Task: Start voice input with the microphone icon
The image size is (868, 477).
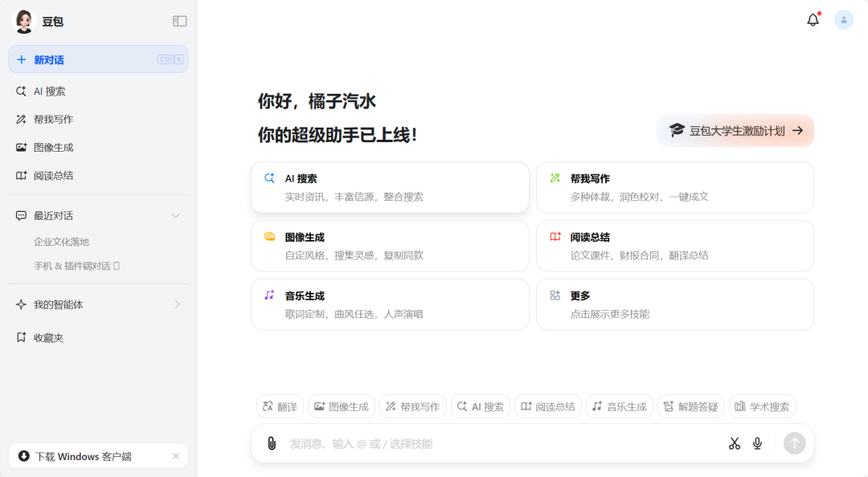Action: [x=757, y=443]
